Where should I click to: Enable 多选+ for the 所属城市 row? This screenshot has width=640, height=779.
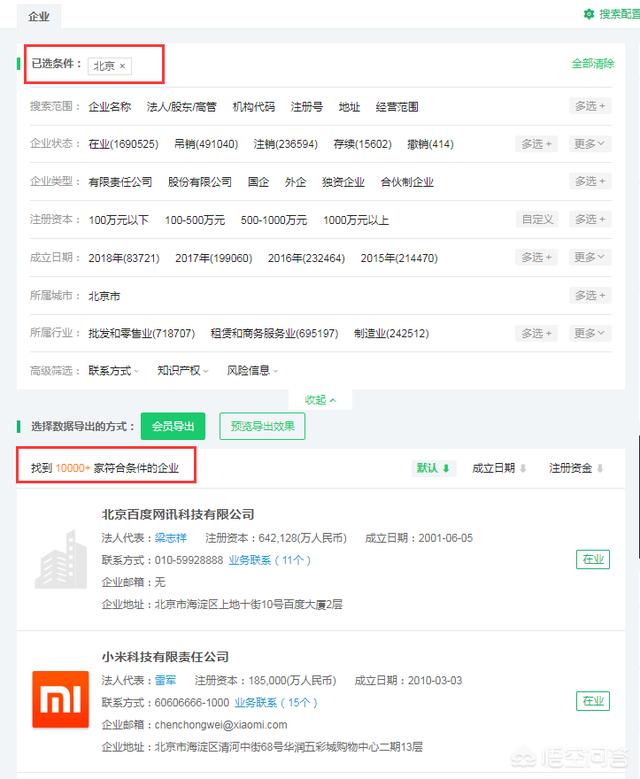[590, 296]
